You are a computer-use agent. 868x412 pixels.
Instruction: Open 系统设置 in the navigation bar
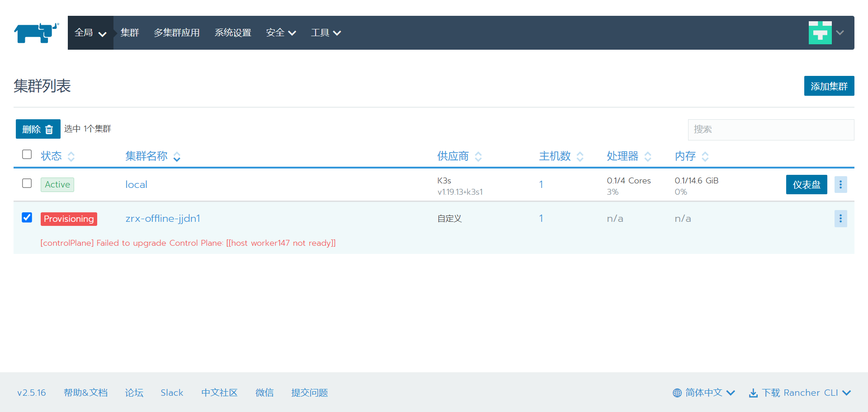233,33
